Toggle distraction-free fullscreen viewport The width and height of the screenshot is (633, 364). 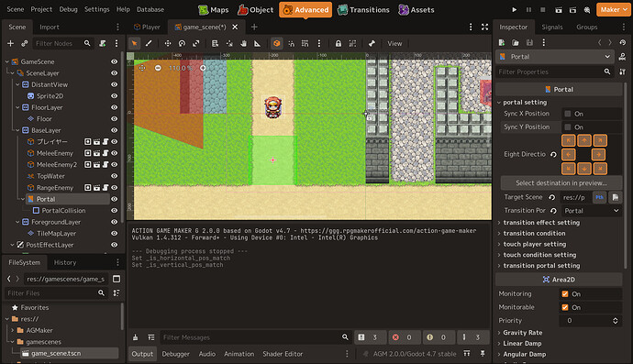tap(485, 27)
